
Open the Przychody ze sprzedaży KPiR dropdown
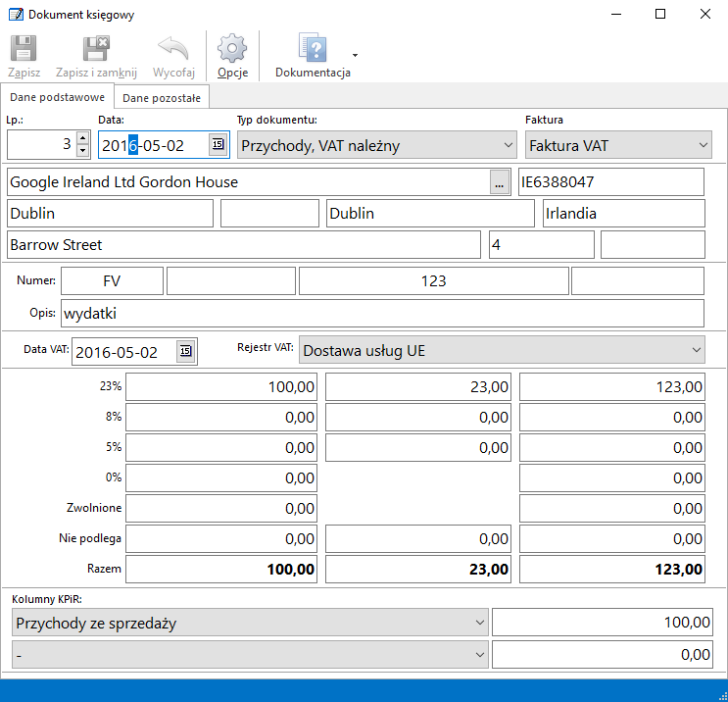(479, 623)
